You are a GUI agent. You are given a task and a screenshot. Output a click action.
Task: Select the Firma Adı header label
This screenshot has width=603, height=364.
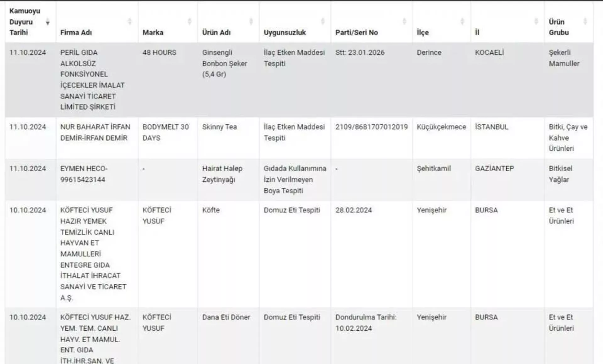pyautogui.click(x=76, y=32)
